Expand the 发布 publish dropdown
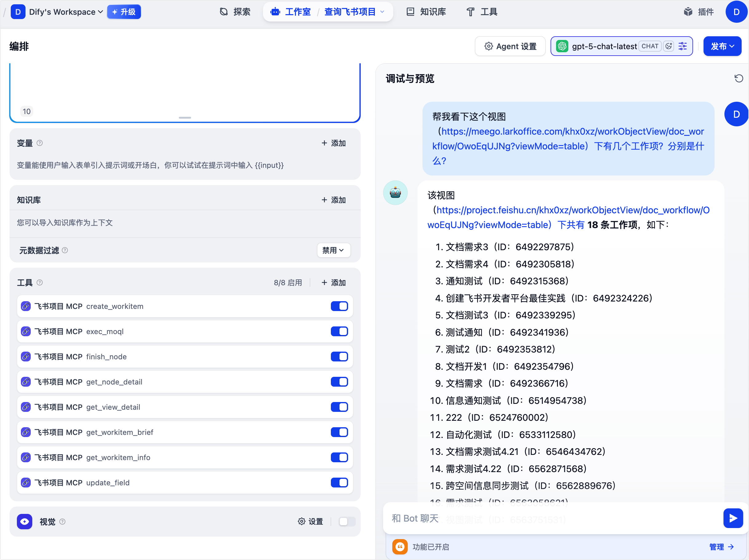 pyautogui.click(x=722, y=46)
